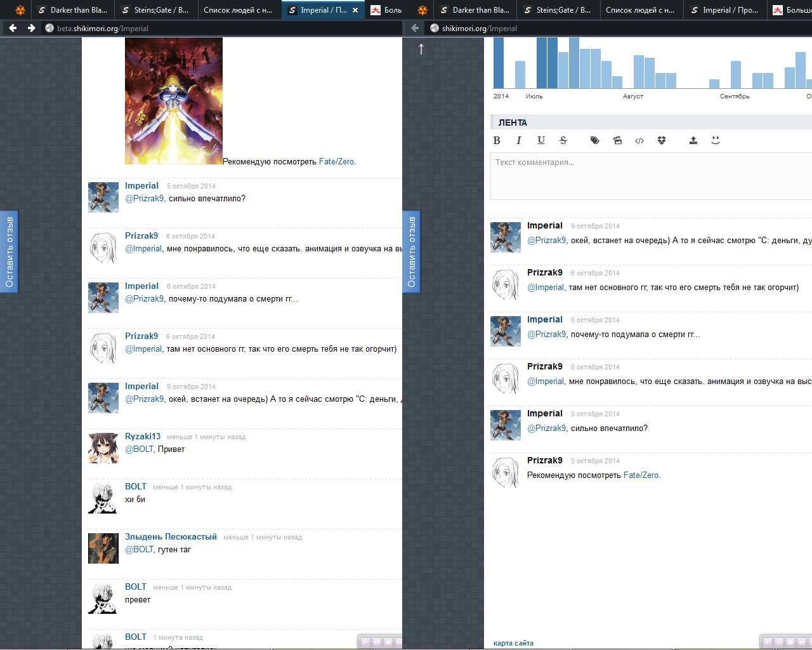
Task: Click the upload file icon
Action: [693, 140]
